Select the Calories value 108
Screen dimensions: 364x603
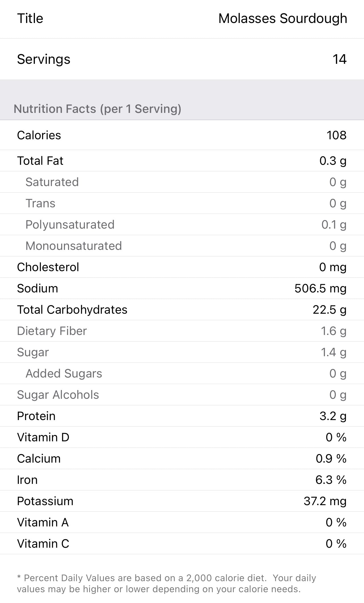pyautogui.click(x=336, y=135)
